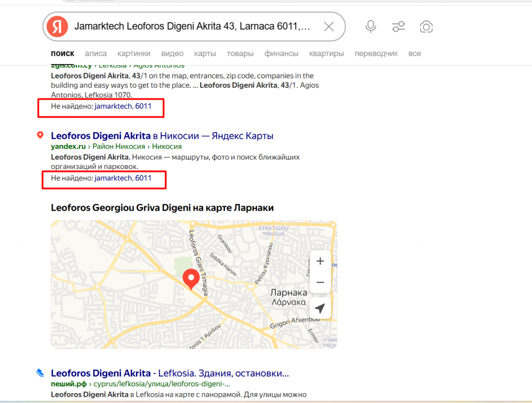Switch to the товары tab
This screenshot has width=532, height=403.
coord(240,54)
